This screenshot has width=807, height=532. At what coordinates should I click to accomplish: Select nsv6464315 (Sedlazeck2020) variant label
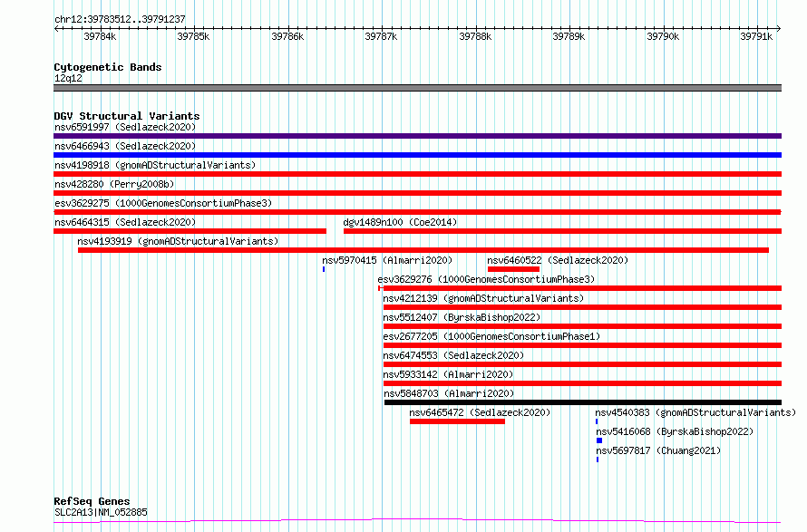tap(125, 222)
